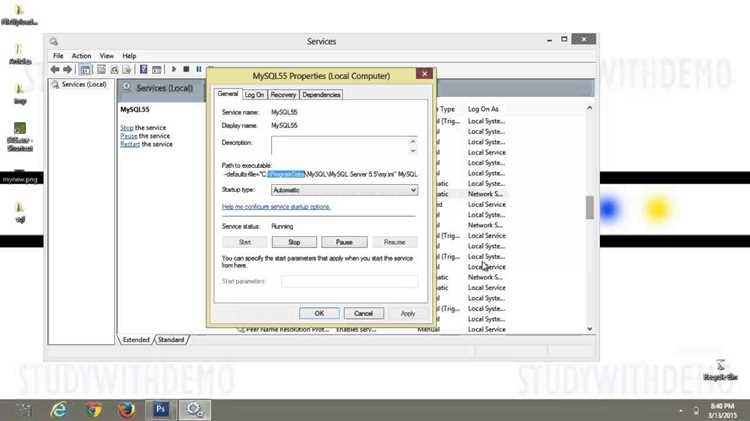The image size is (750, 421).
Task: Click the Start parameters field
Action: point(349,281)
